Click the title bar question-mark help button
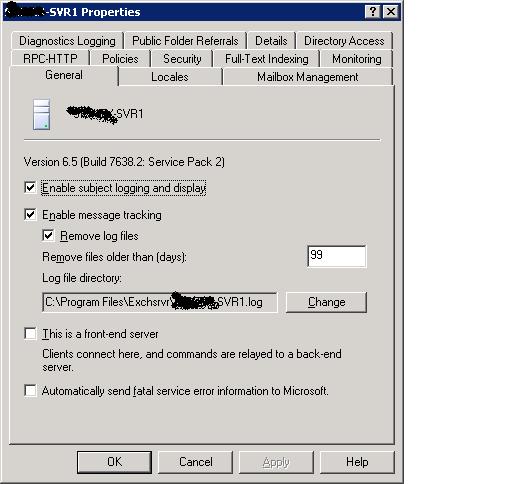512x484 pixels. coord(373,12)
